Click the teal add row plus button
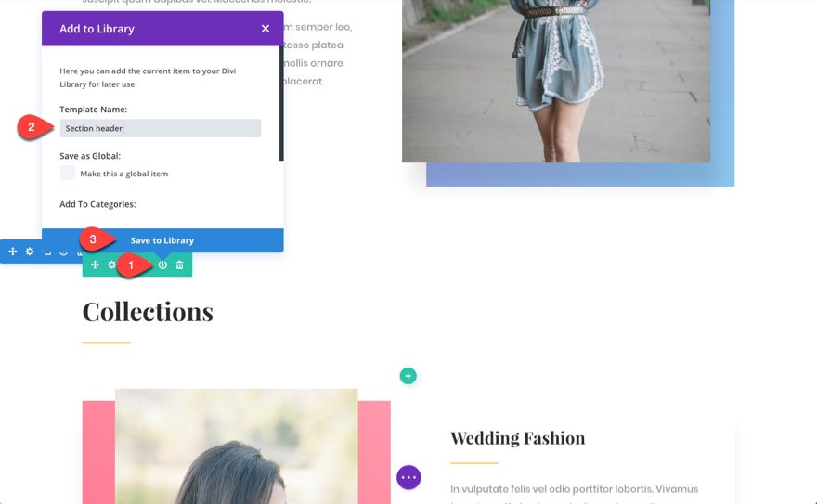Viewport: 817px width, 504px height. pyautogui.click(x=408, y=376)
